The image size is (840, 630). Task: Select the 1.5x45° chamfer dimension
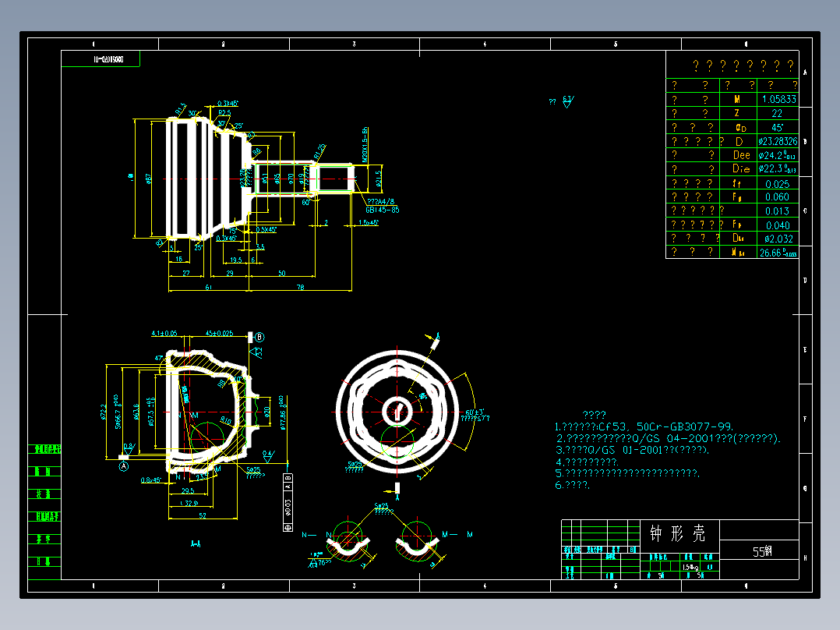point(369,222)
